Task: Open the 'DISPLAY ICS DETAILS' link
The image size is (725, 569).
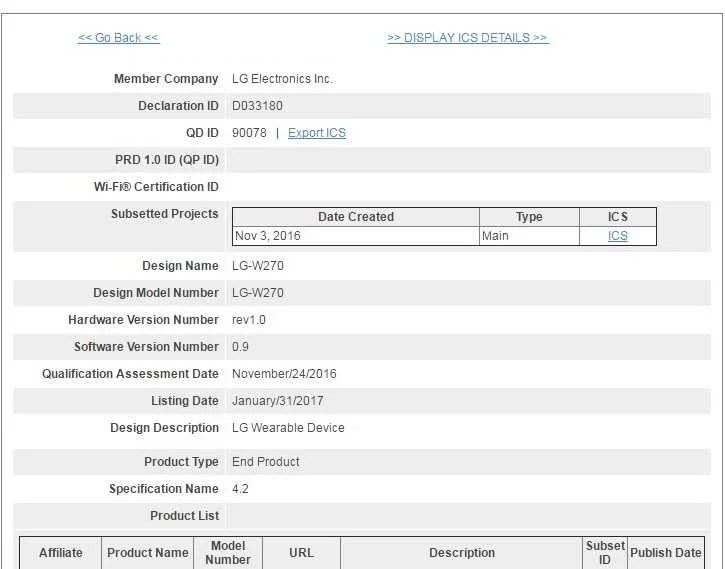Action: (x=468, y=38)
